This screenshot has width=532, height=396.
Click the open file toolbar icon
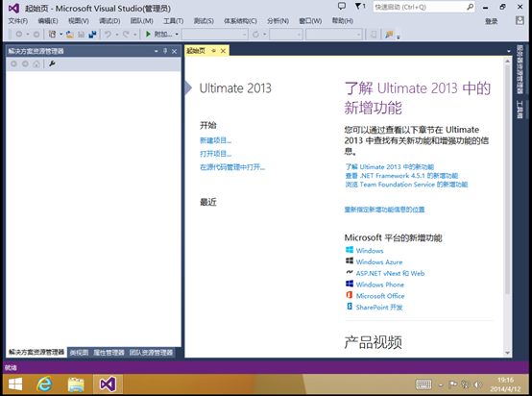tap(70, 35)
